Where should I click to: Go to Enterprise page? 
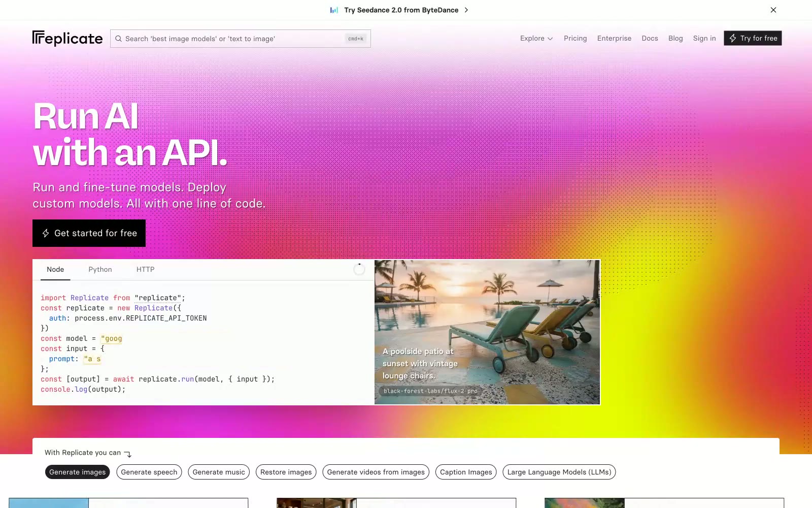click(x=614, y=38)
